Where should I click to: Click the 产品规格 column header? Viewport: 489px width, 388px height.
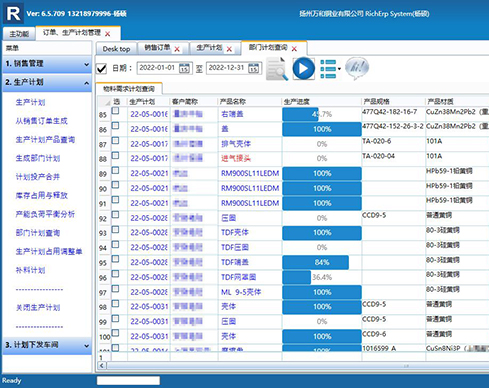[393, 102]
